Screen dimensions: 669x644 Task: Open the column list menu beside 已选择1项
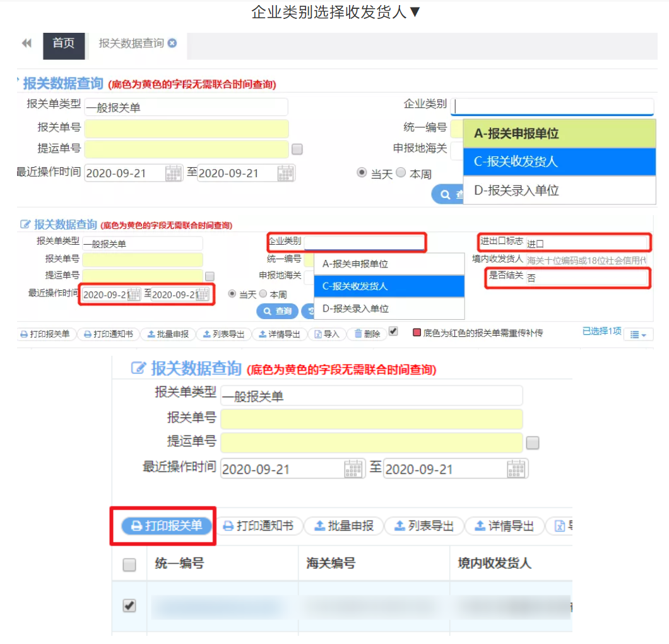tap(638, 334)
